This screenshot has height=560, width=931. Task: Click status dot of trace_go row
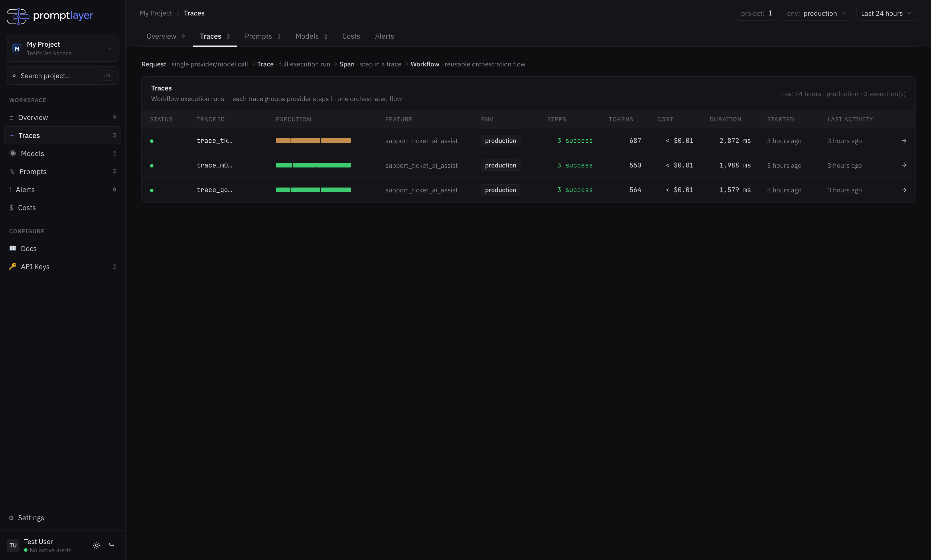(x=152, y=191)
